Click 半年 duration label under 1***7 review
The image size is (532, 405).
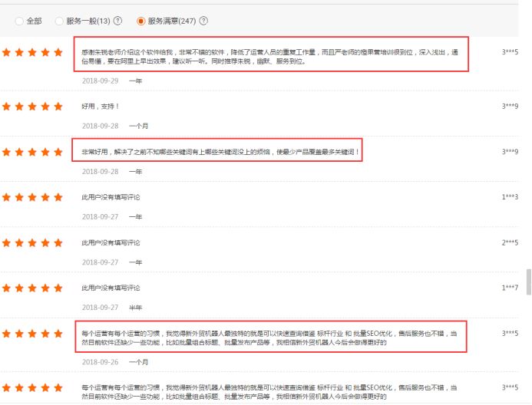pyautogui.click(x=135, y=308)
